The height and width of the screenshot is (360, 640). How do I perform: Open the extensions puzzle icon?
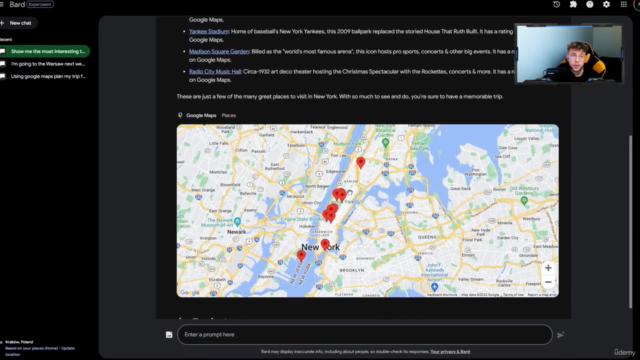(573, 4)
